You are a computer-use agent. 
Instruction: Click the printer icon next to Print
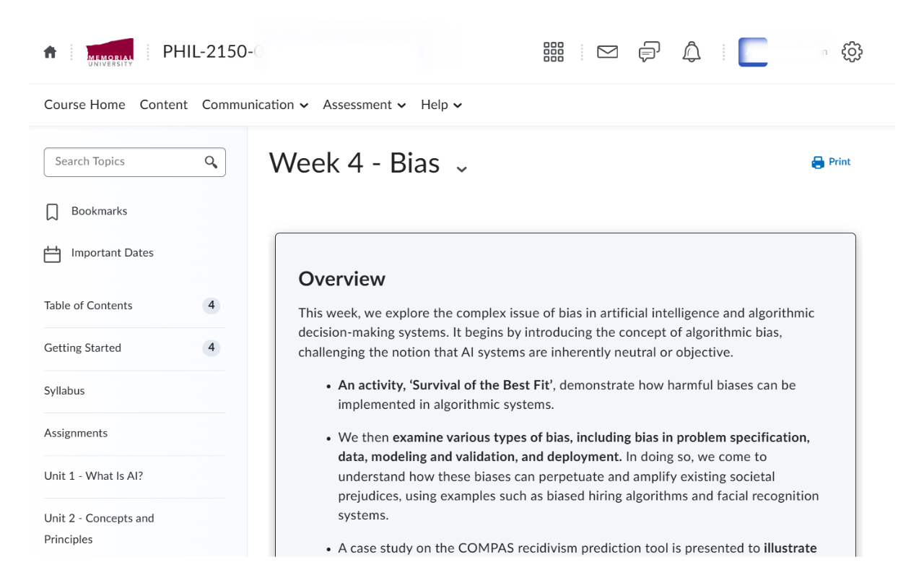coord(818,162)
